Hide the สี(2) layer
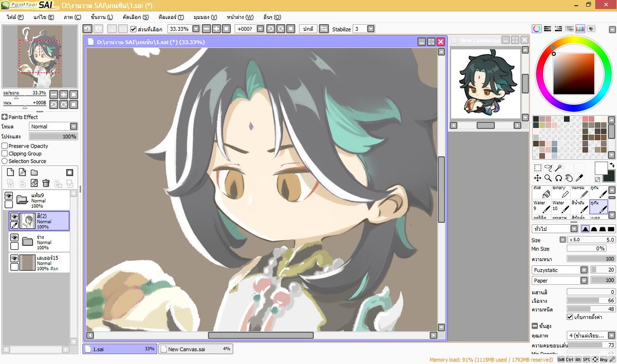This screenshot has height=364, width=617. click(14, 216)
